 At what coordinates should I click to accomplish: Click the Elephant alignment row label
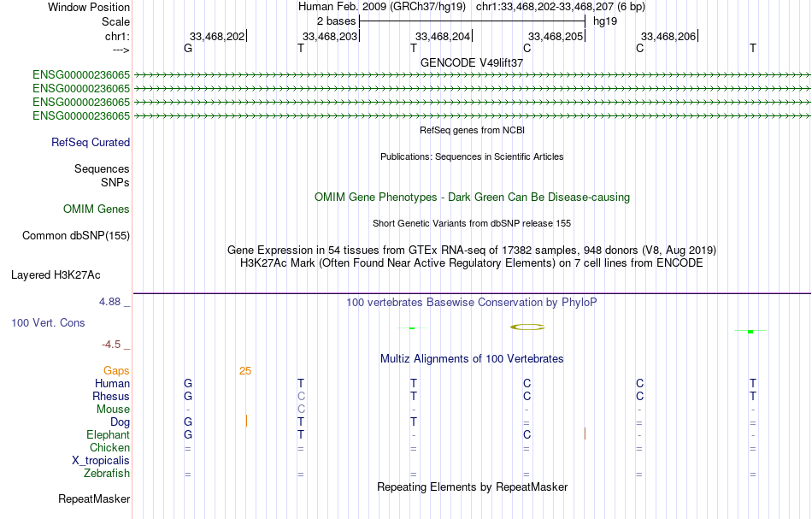coord(108,434)
